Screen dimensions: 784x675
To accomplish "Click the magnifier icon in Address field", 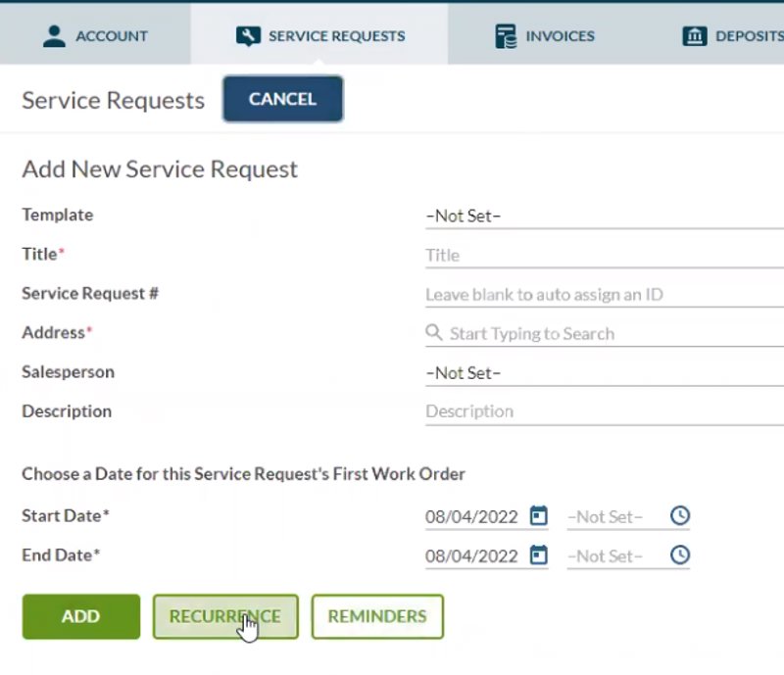I will pyautogui.click(x=434, y=333).
